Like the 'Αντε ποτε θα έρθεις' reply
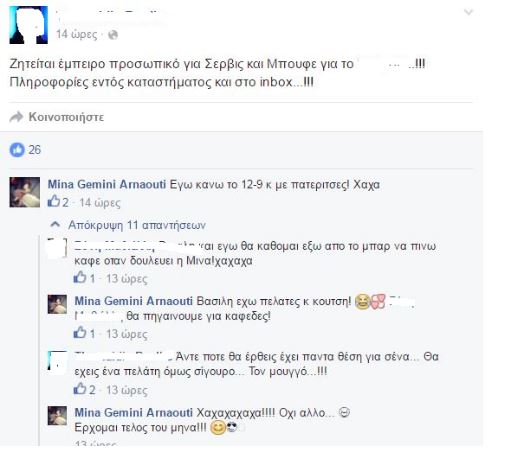 tap(80, 389)
